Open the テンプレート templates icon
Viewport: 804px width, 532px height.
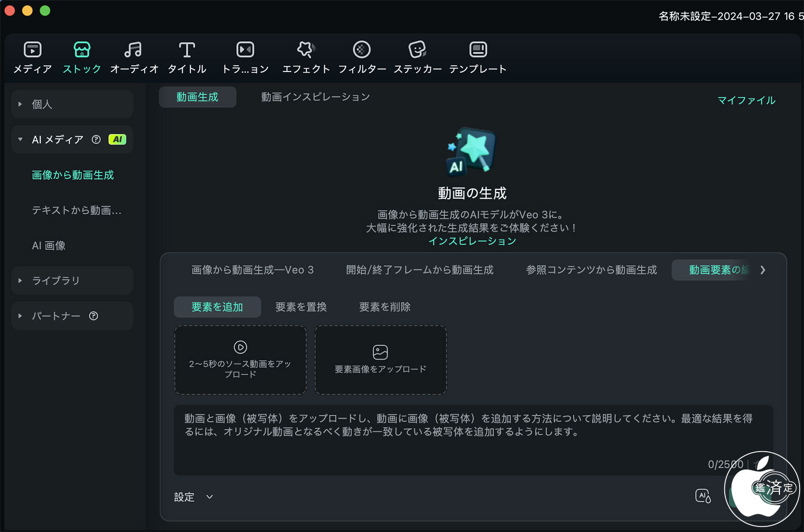pyautogui.click(x=478, y=50)
